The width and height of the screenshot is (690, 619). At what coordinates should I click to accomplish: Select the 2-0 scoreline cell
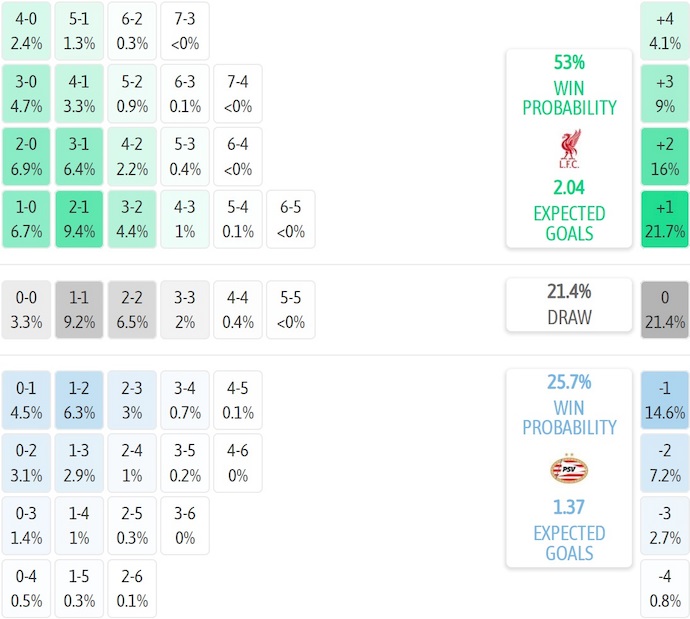26,156
